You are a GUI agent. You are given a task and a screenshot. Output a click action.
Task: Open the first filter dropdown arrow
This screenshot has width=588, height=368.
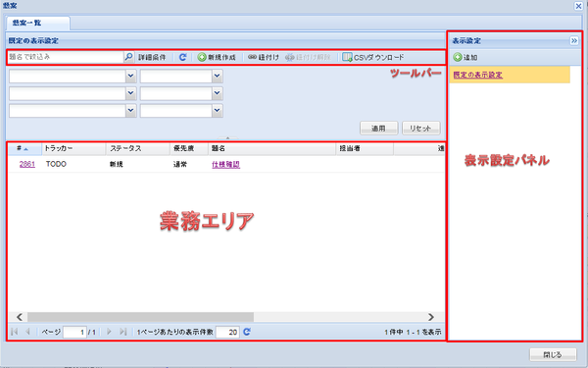[x=130, y=77]
